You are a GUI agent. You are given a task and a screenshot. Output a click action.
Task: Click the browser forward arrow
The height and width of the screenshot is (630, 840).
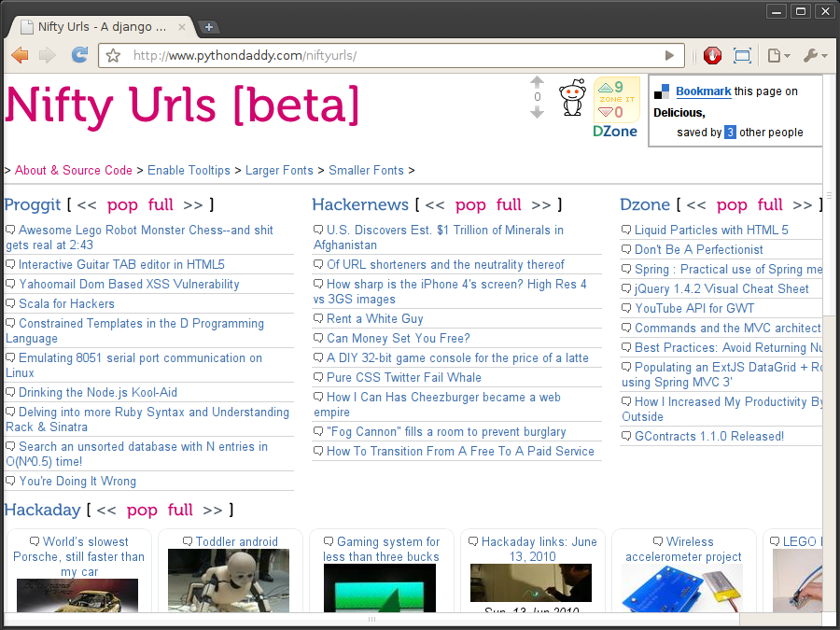coord(48,55)
